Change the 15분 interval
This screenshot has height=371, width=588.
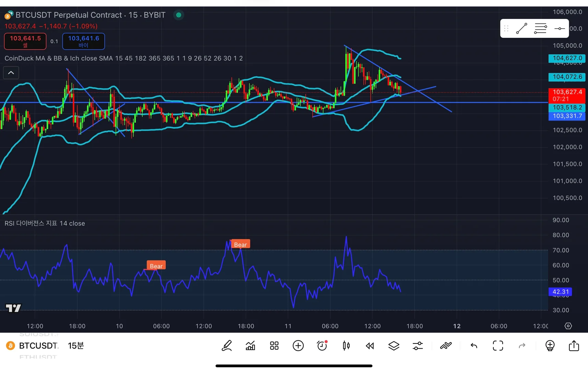coord(76,346)
